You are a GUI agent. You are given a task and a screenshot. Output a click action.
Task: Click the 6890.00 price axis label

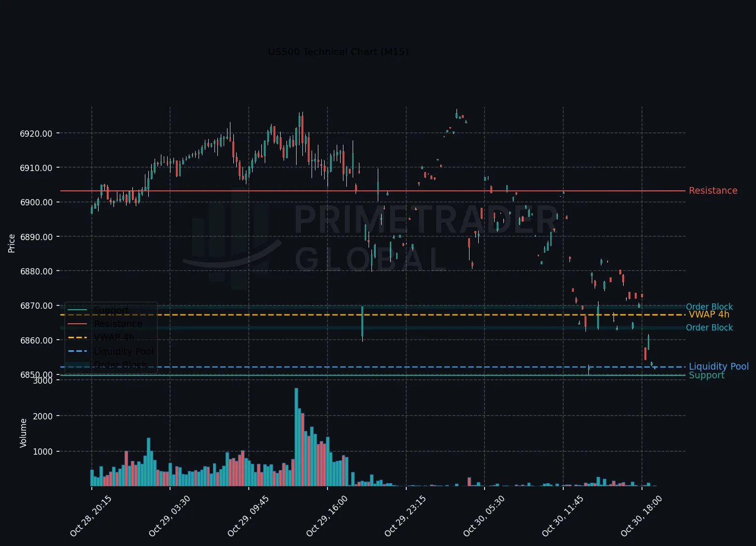(36, 237)
